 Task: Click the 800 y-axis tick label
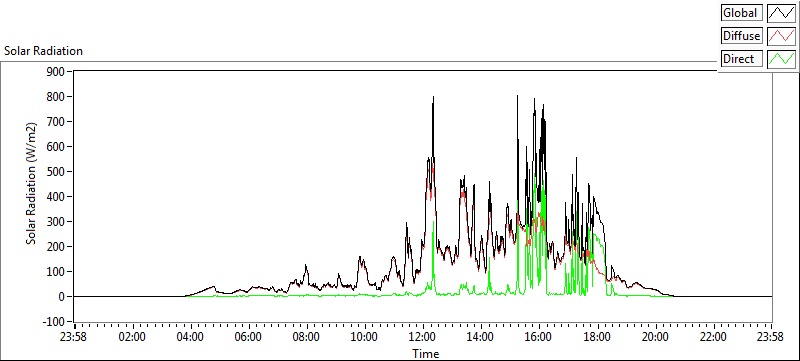point(57,96)
